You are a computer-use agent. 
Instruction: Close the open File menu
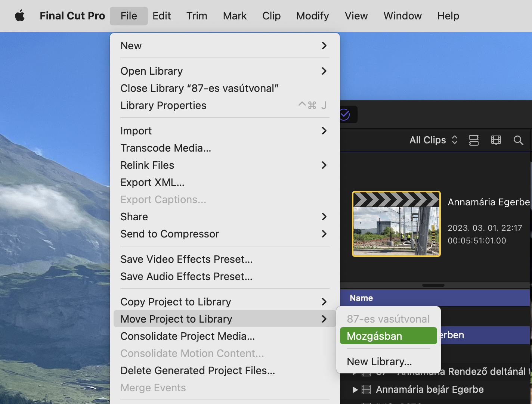(129, 16)
